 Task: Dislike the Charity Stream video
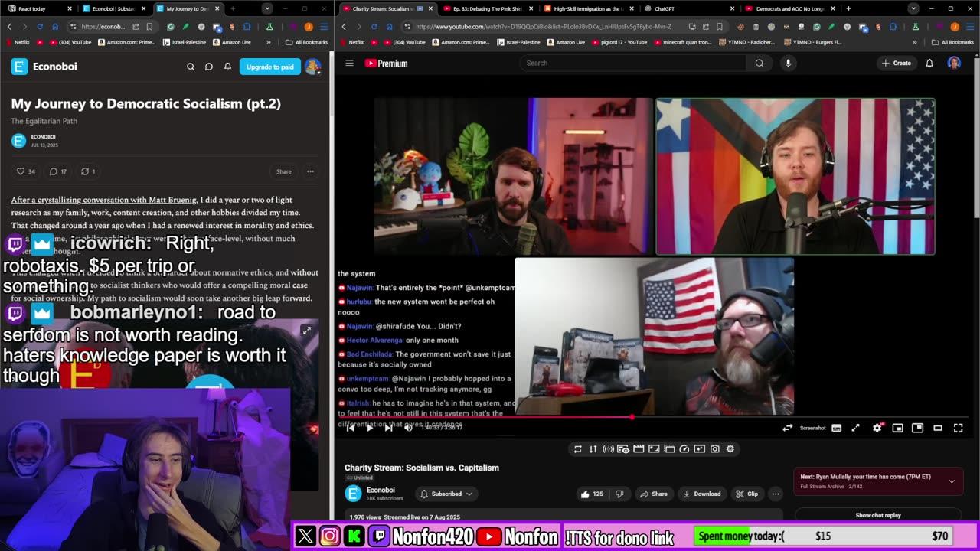(x=619, y=494)
